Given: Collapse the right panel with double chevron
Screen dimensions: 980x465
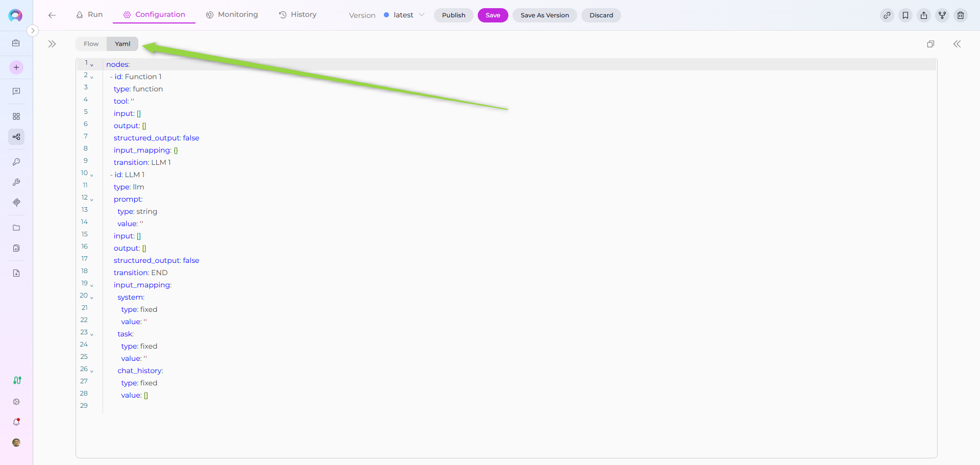Looking at the screenshot, I should point(957,44).
